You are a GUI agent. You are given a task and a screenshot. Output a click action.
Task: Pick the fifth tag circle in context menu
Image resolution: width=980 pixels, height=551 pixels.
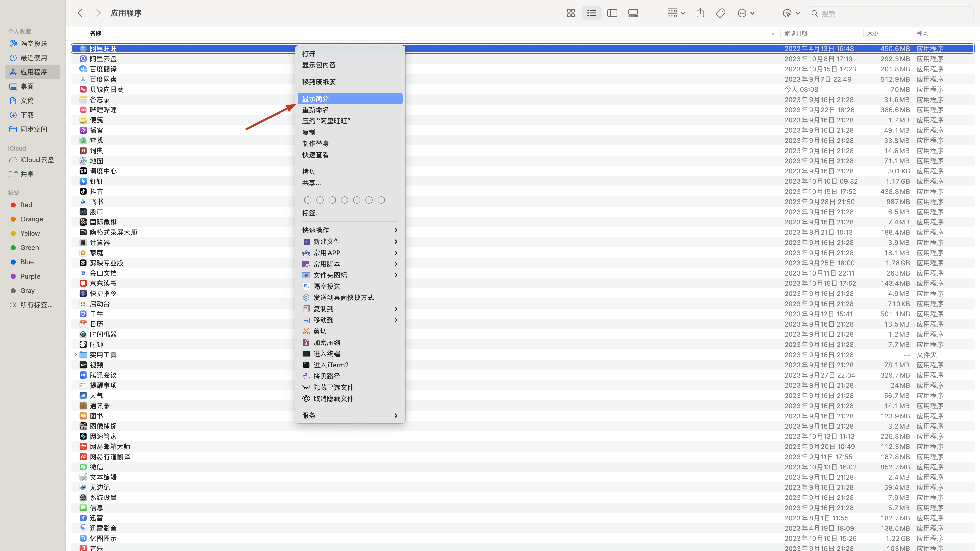coord(357,200)
